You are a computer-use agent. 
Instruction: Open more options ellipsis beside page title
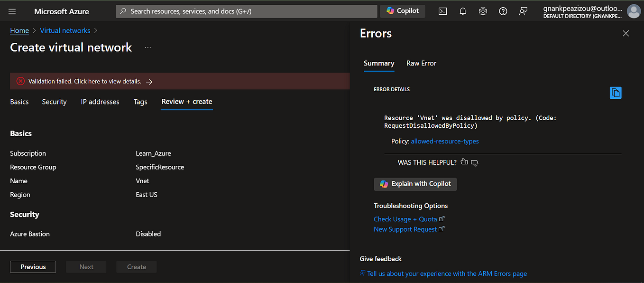[147, 47]
